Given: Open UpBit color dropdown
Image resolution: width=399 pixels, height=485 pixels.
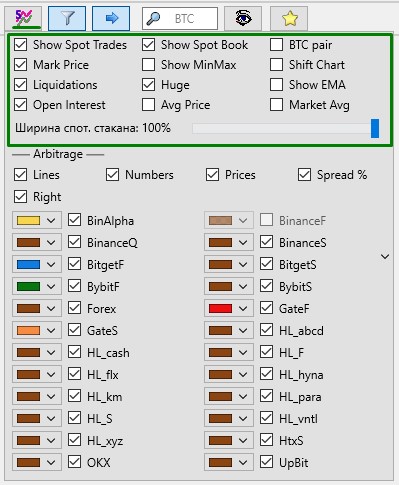Looking at the screenshot, I should (x=229, y=462).
